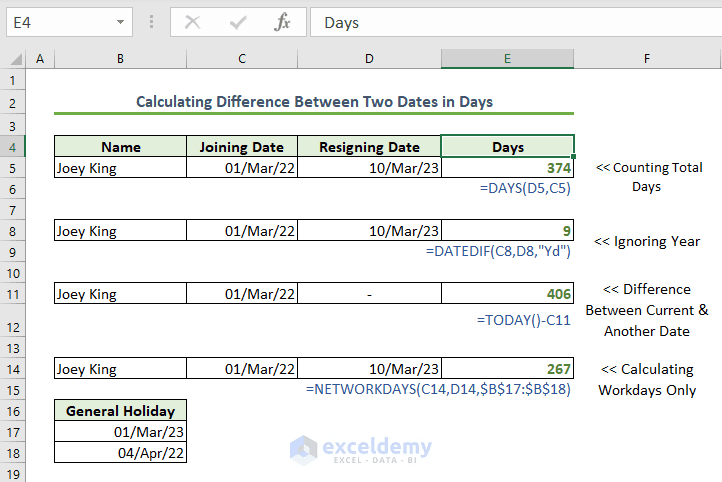
Task: Click the cell showing 374
Action: click(507, 168)
